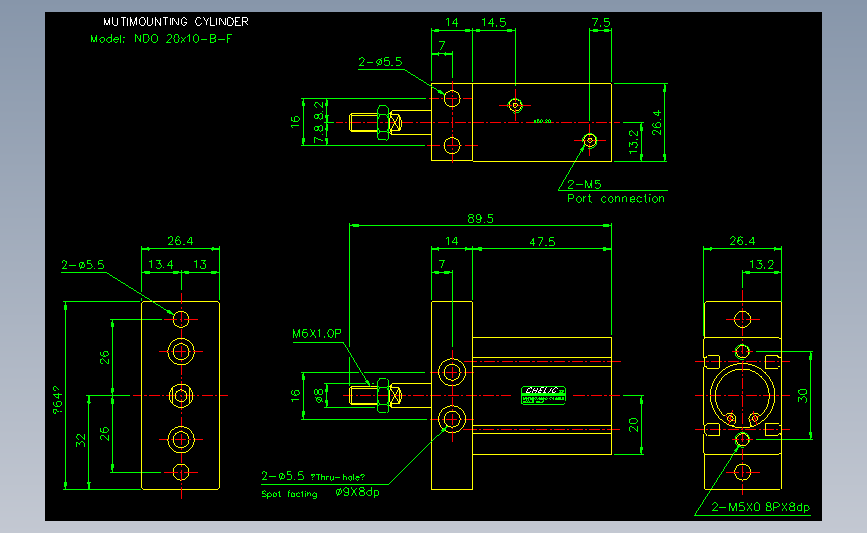Select the '13.2' horizontal dimension in right view
The height and width of the screenshot is (533, 867).
pos(761,264)
